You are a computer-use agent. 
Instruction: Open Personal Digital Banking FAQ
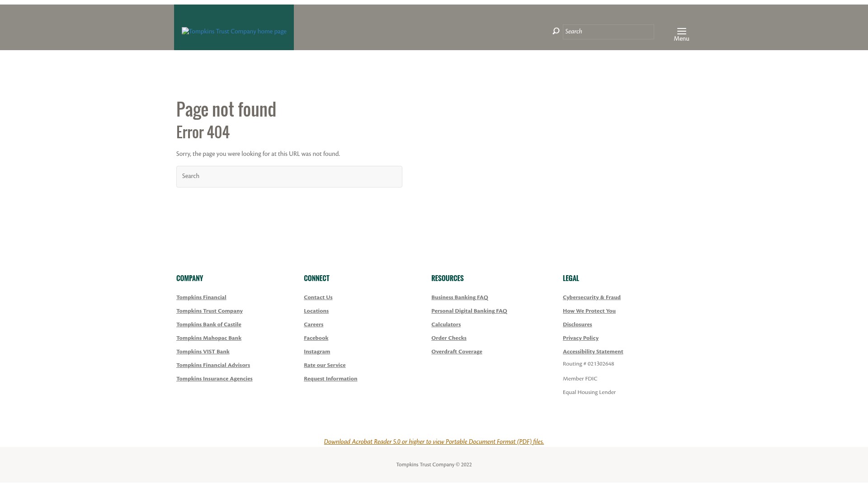click(x=469, y=311)
